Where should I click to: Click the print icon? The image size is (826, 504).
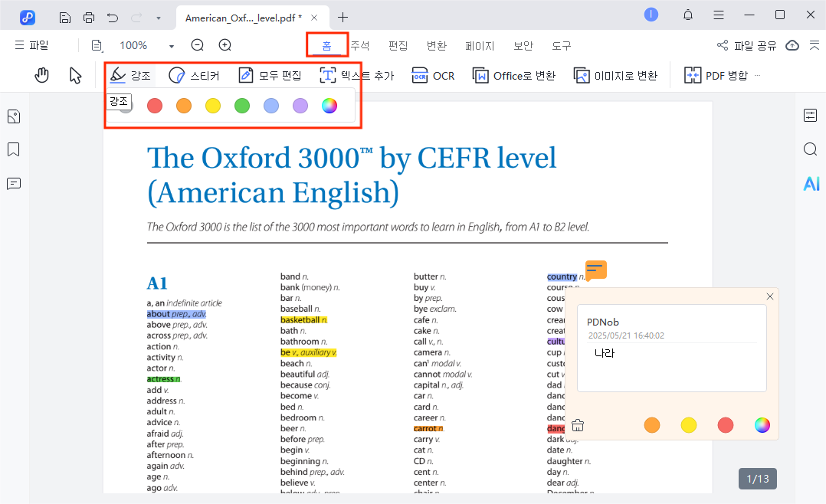pos(89,17)
